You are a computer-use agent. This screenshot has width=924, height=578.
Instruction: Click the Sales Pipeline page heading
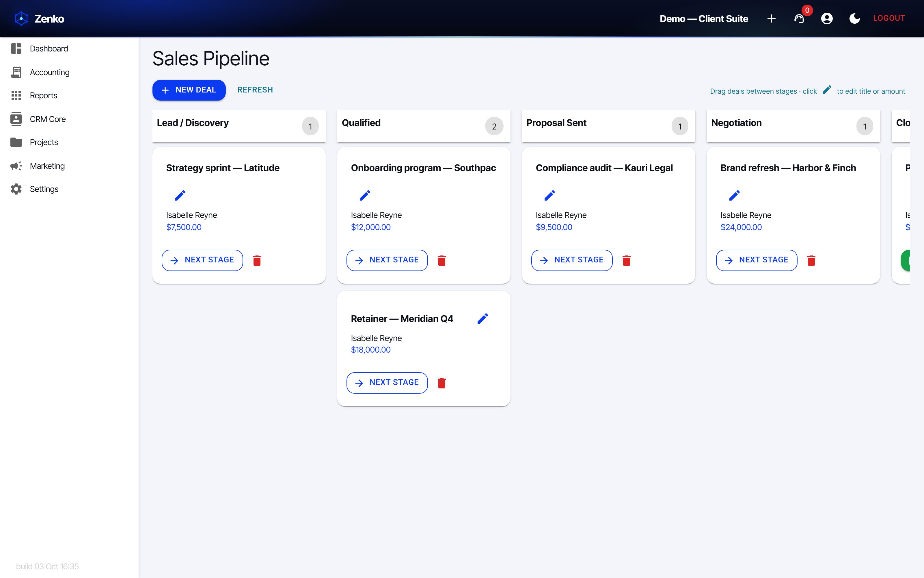click(x=211, y=58)
